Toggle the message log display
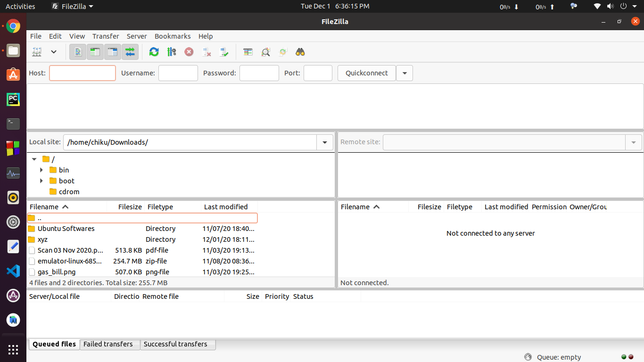Viewport: 644px width, 362px height. [x=78, y=52]
